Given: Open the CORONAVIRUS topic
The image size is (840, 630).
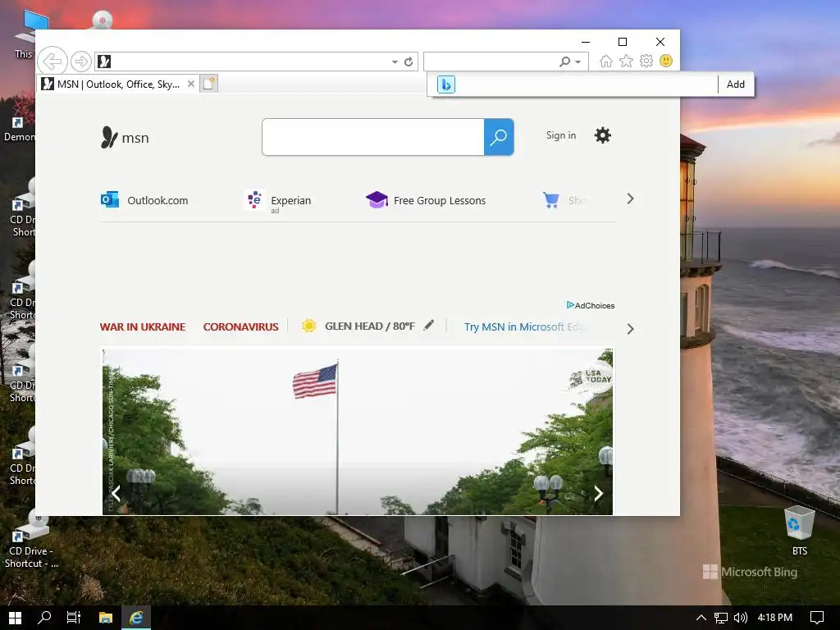Looking at the screenshot, I should tap(240, 326).
